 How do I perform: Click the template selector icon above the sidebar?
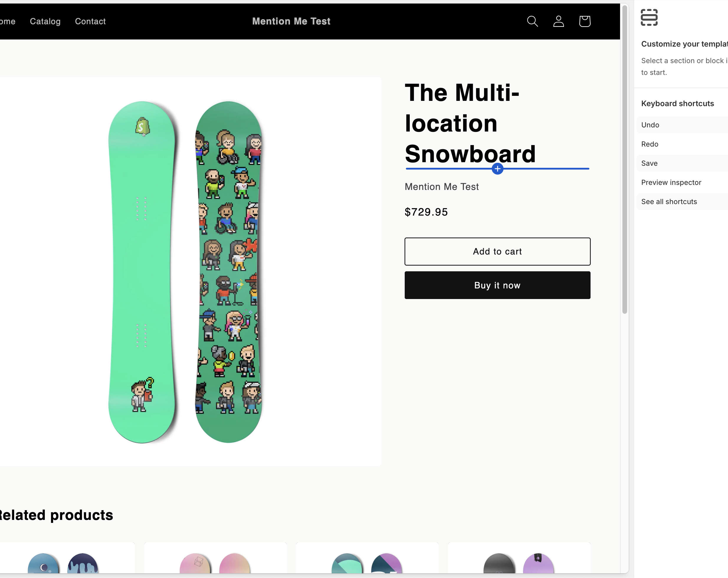click(649, 18)
